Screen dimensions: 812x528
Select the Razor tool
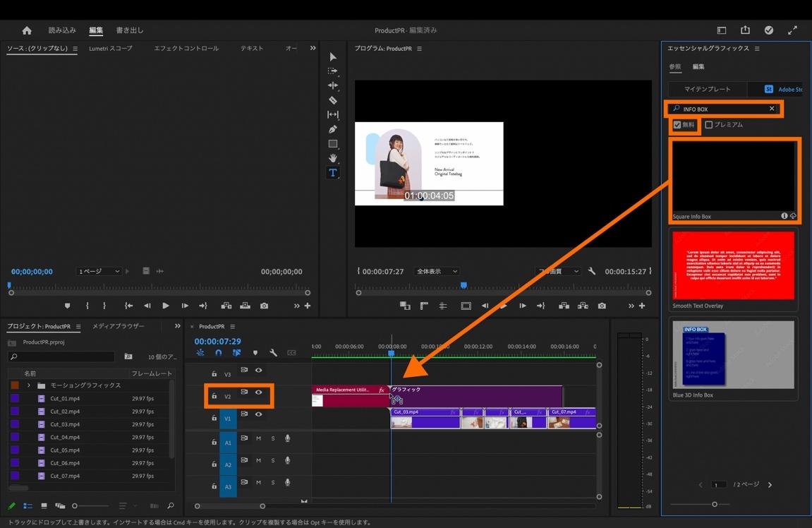tap(333, 100)
